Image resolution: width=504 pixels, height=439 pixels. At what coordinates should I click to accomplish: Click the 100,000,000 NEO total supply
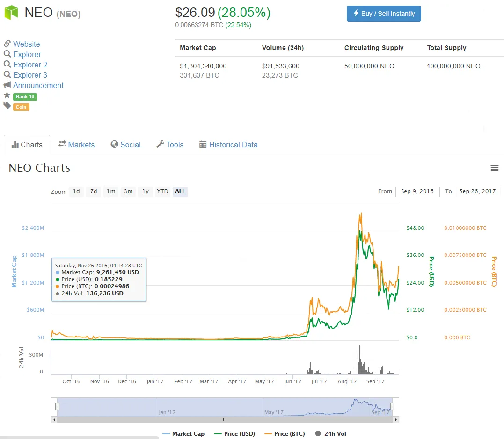click(453, 66)
